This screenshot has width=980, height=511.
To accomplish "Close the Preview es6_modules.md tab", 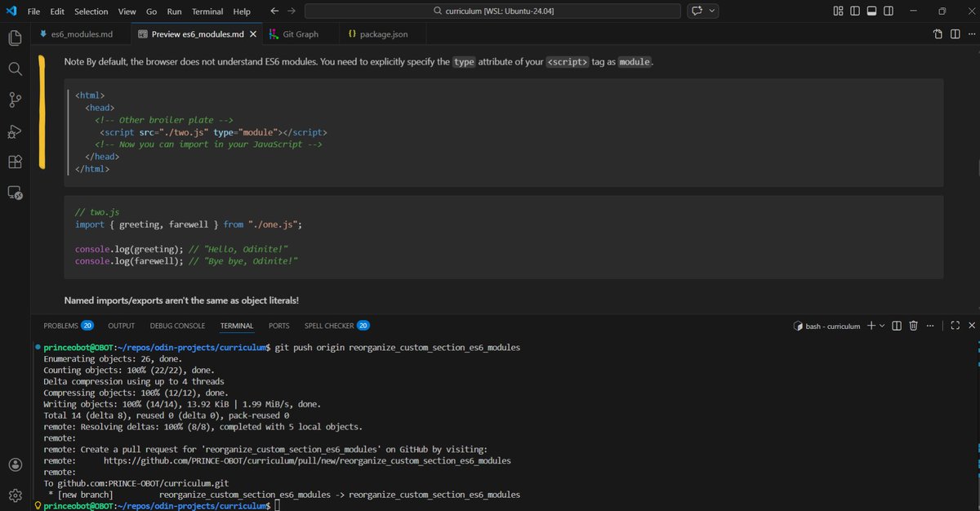I will (252, 34).
